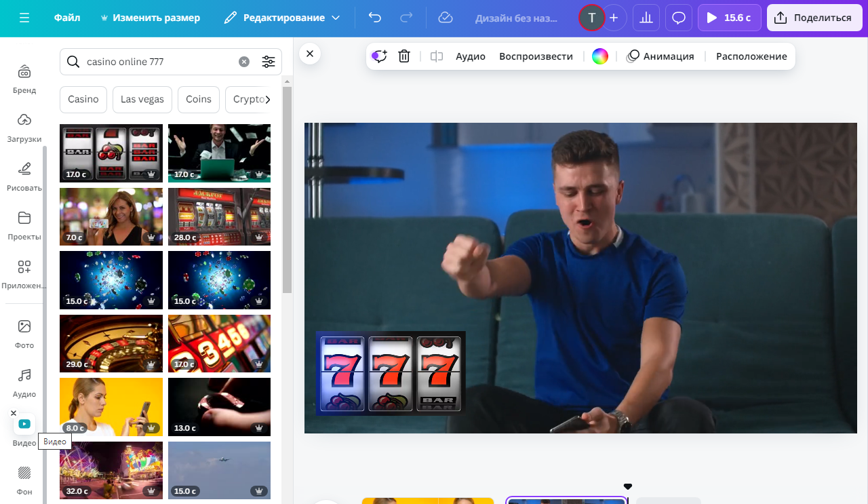Add the man with laptop money video
868x504 pixels.
pyautogui.click(x=219, y=153)
